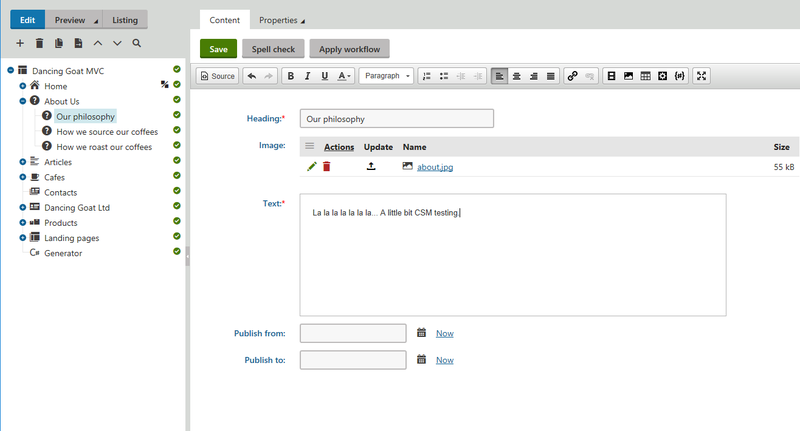Select the Generator tree item
The height and width of the screenshot is (431, 800).
pyautogui.click(x=63, y=253)
